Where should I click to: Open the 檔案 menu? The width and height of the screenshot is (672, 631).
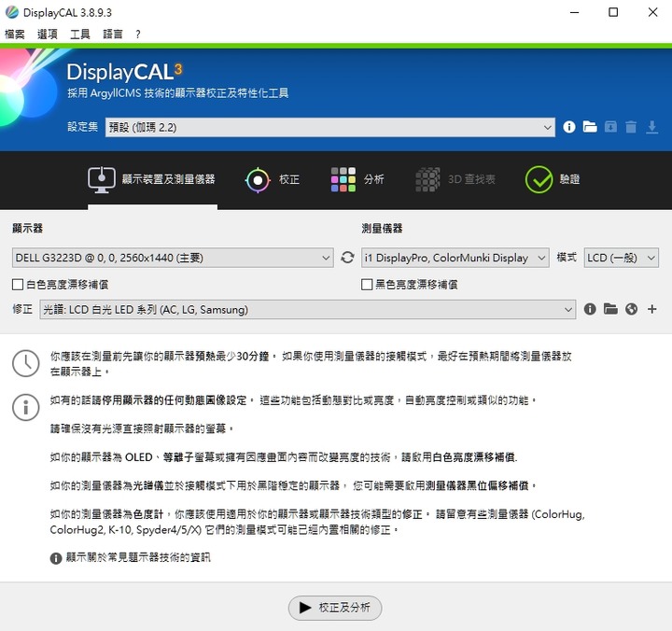15,35
